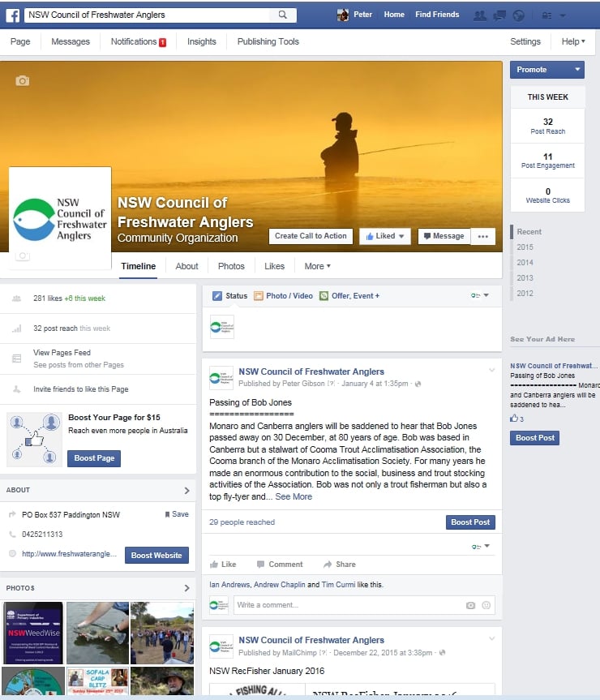The width and height of the screenshot is (600, 700).
Task: Click the Offer, Event calendar icon
Action: 324,296
